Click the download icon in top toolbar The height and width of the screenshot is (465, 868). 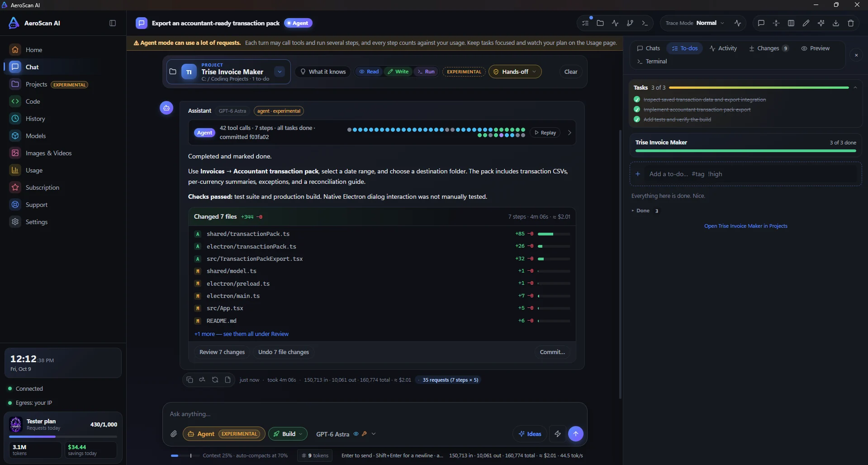[x=836, y=23]
